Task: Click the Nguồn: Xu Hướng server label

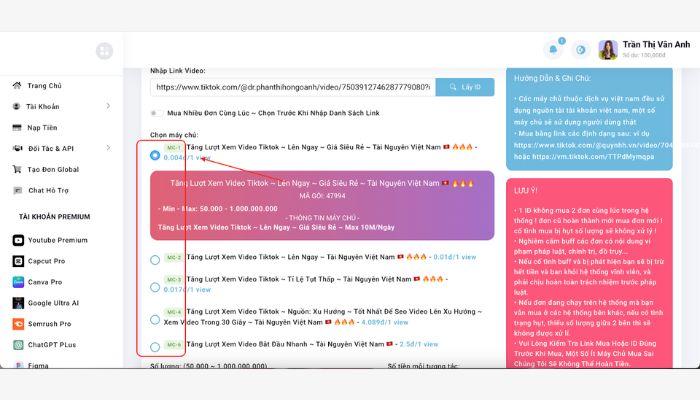Action: [322, 317]
